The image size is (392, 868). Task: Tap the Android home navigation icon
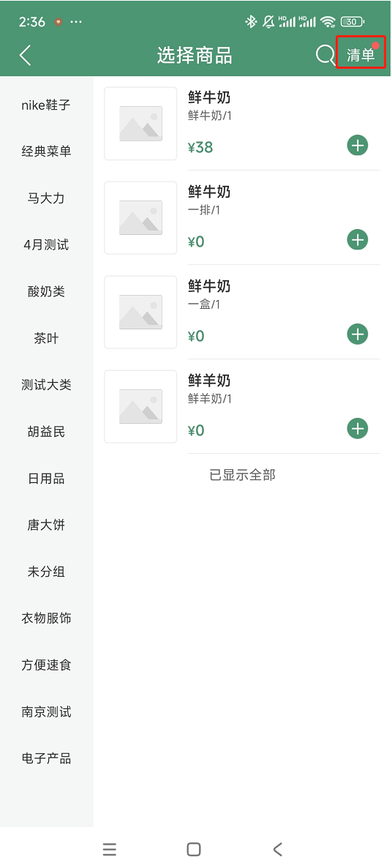click(194, 849)
